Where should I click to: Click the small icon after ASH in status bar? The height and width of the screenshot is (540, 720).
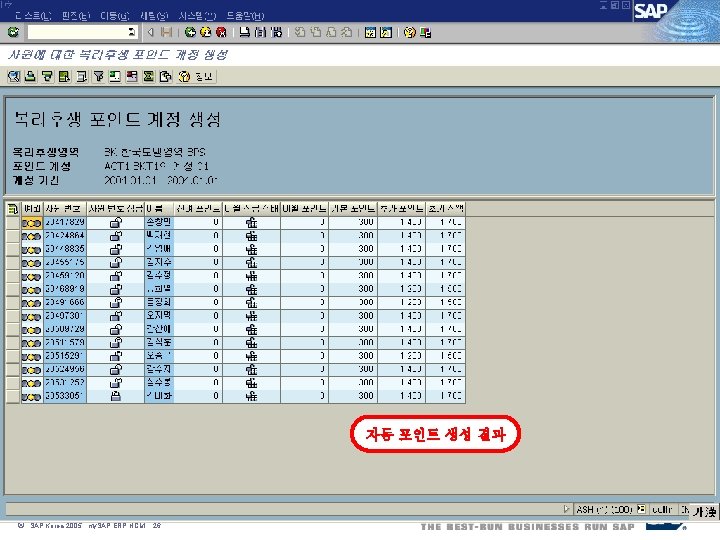(x=641, y=509)
